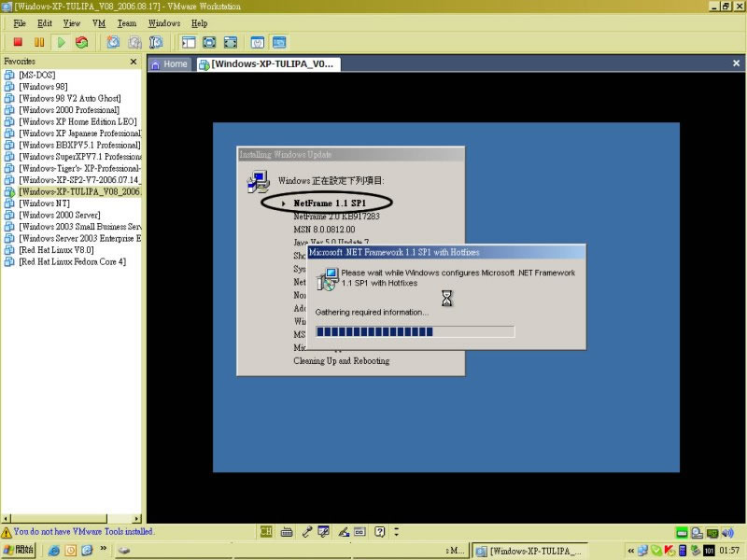Select the Windows-XP-TULIPA_V0 tab
This screenshot has width=747, height=560.
tap(268, 64)
